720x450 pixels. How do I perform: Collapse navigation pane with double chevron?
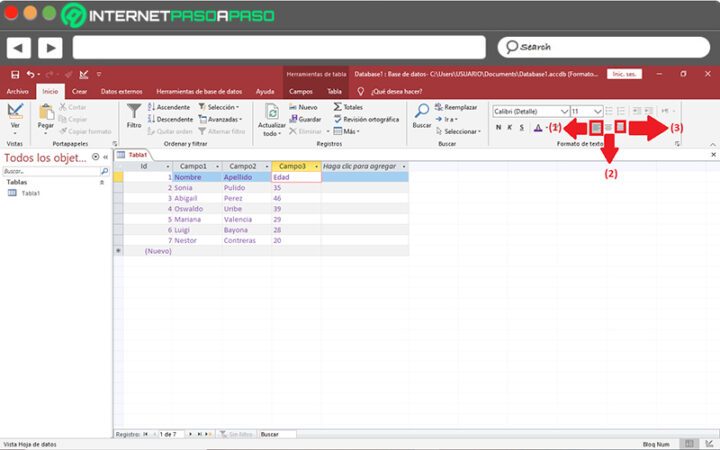[106, 157]
